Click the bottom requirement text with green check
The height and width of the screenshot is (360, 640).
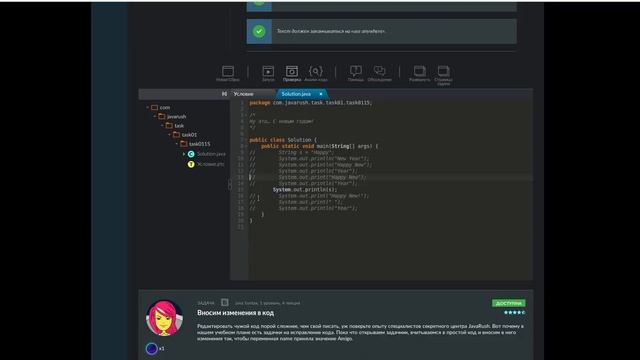point(331,31)
